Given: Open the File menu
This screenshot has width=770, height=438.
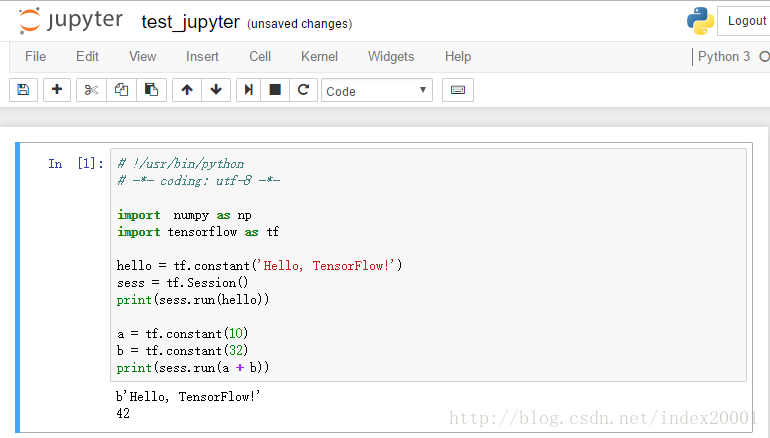Looking at the screenshot, I should 35,56.
